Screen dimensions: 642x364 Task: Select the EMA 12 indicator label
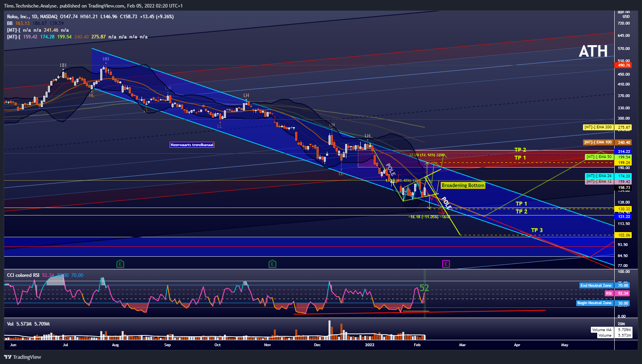click(x=599, y=181)
